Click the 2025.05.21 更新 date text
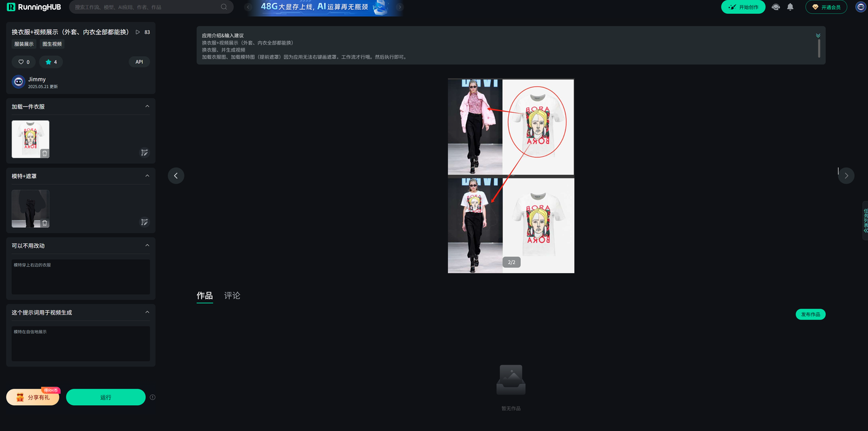868x431 pixels. pyautogui.click(x=43, y=87)
